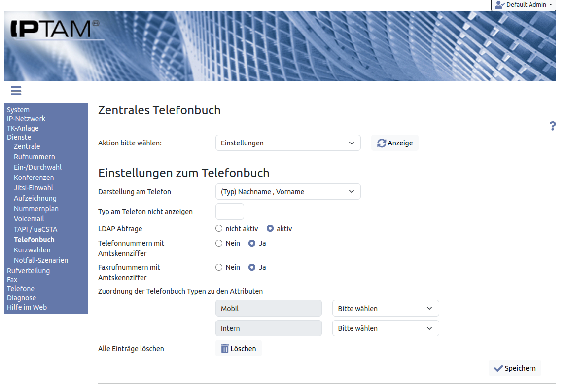
Task: Open Kurzwahlen in the sidebar
Action: click(32, 250)
